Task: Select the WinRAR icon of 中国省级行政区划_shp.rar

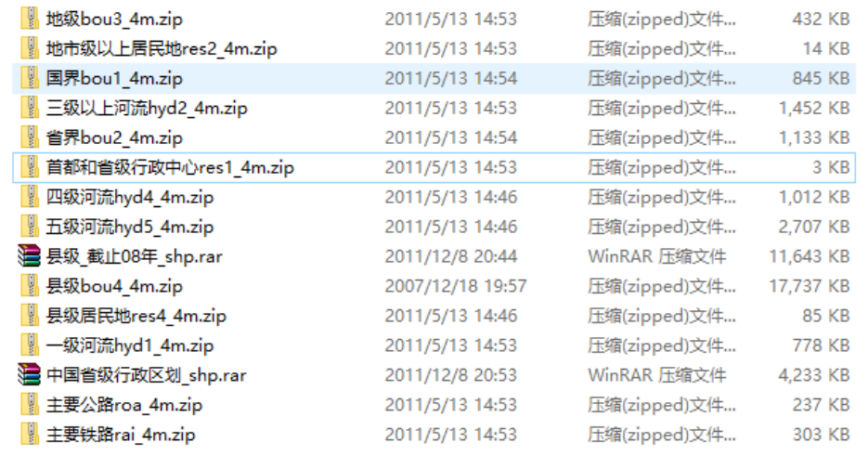Action: point(30,374)
